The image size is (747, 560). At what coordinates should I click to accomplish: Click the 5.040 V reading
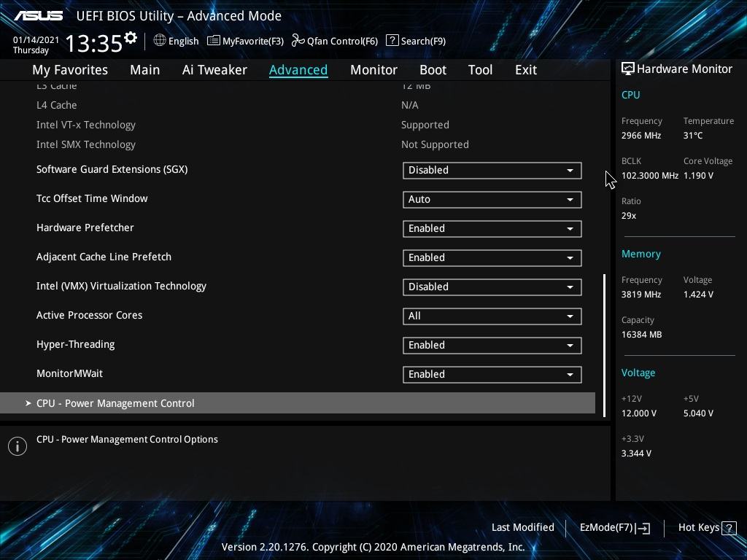coord(698,413)
